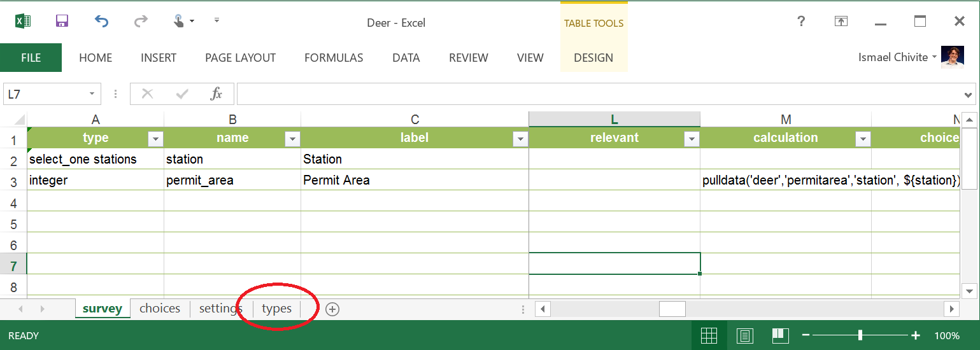Zoom in with the plus button

tap(916, 335)
